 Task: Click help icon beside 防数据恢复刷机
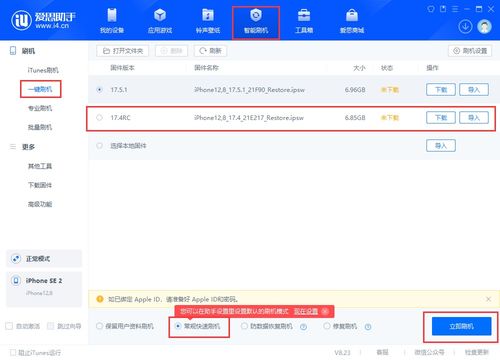click(x=303, y=327)
